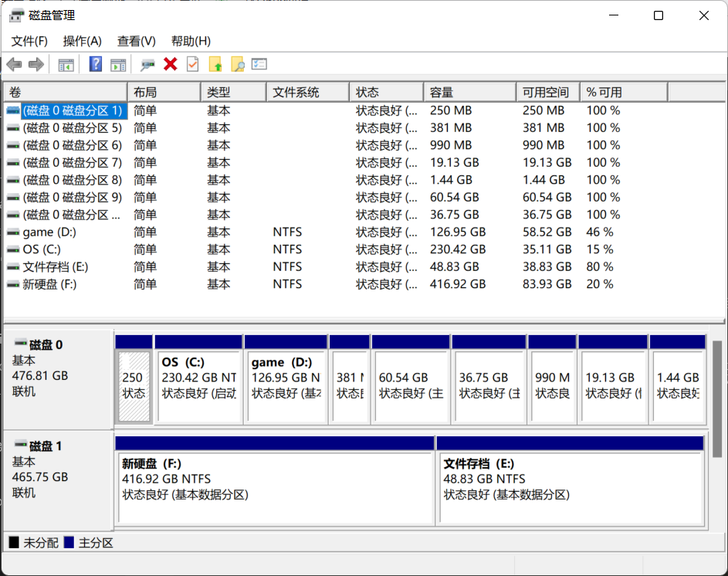This screenshot has height=576, width=728.
Task: Select the 36.75 GB partition block in disk map
Action: (x=489, y=387)
